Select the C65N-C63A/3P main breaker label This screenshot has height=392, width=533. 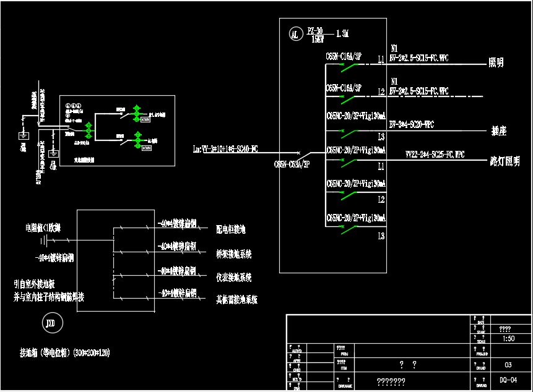click(x=292, y=164)
